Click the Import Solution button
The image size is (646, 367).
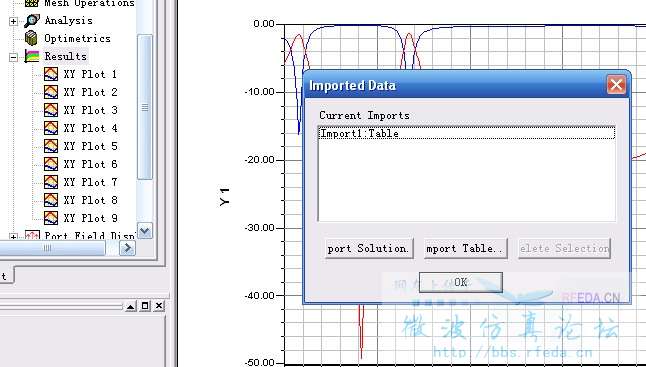pos(369,248)
